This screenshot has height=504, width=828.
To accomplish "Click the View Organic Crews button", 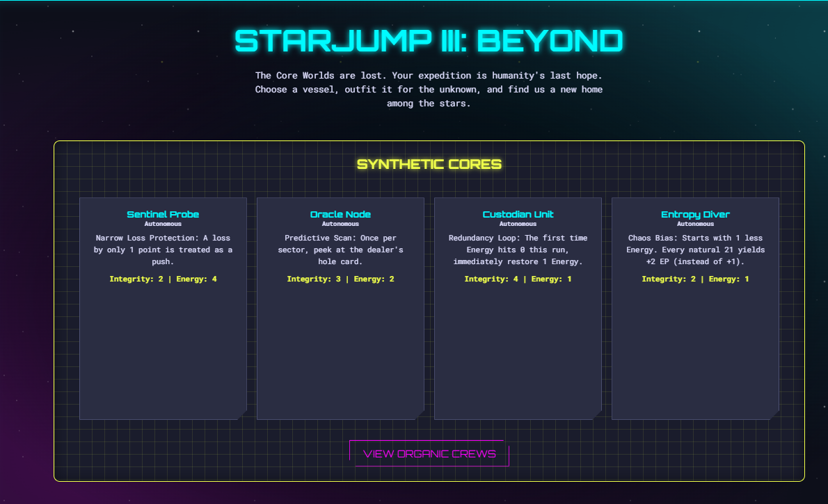I will pos(429,453).
